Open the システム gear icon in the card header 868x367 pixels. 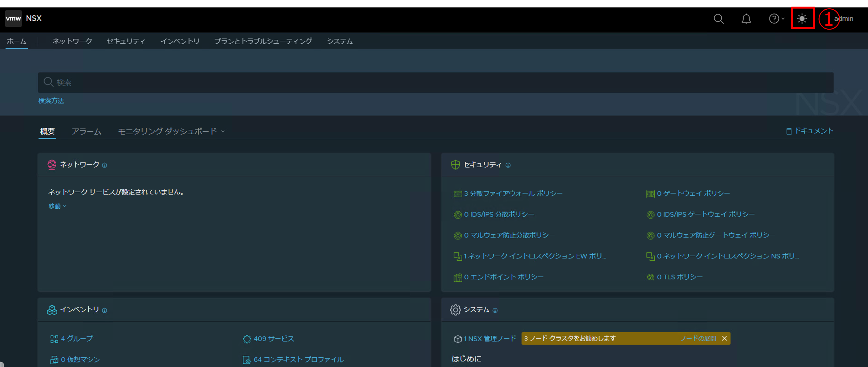click(x=455, y=309)
